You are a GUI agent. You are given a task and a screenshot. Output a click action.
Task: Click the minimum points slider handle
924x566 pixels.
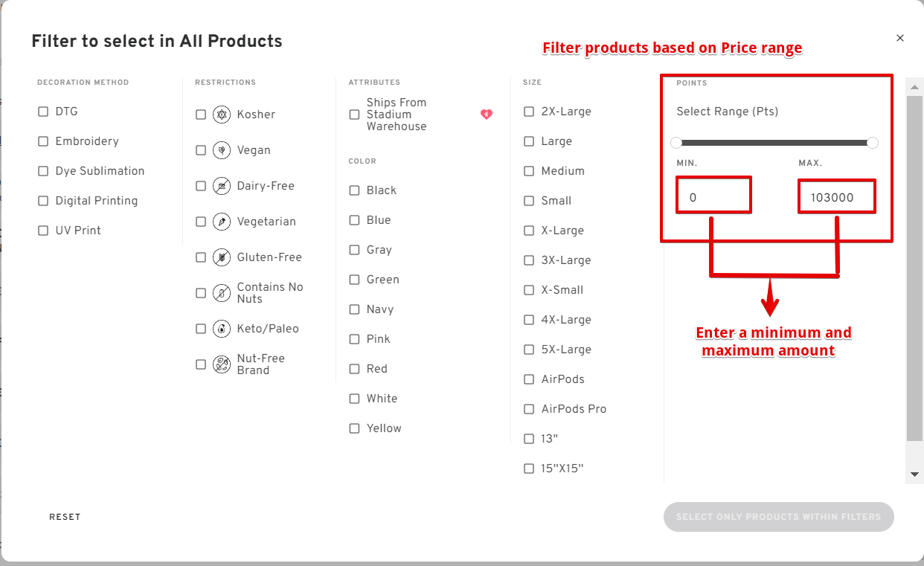coord(676,143)
